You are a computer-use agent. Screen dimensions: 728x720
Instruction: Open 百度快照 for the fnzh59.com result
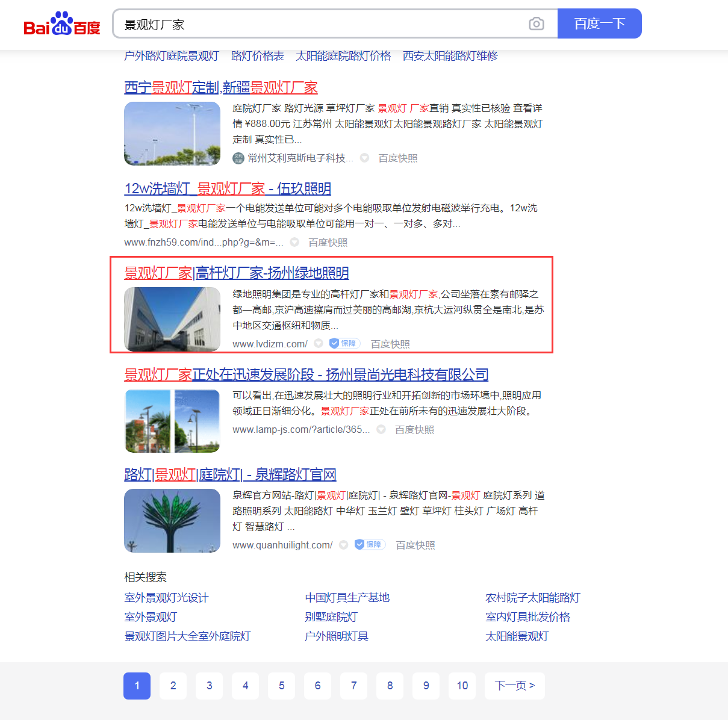[x=328, y=243]
